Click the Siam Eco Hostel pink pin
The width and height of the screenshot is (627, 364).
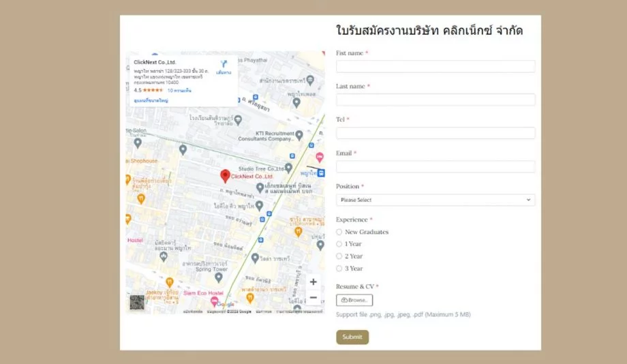tap(214, 301)
